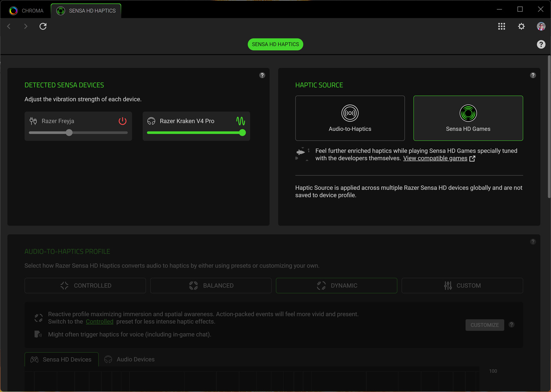This screenshot has width=551, height=392.
Task: Click the Razer Freyja cushion device icon
Action: (x=33, y=121)
